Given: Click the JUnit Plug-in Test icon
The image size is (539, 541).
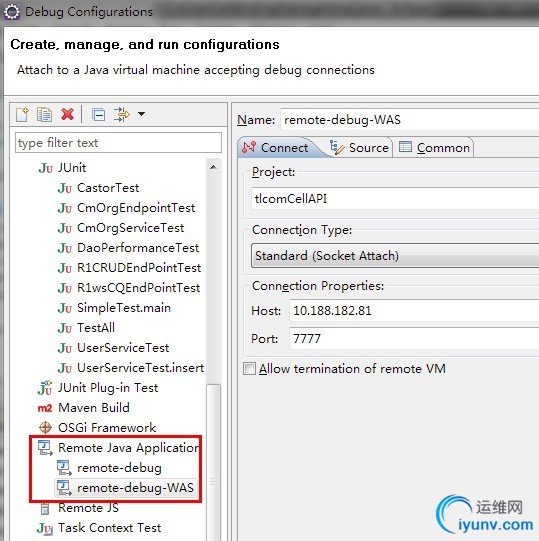Looking at the screenshot, I should [x=45, y=387].
